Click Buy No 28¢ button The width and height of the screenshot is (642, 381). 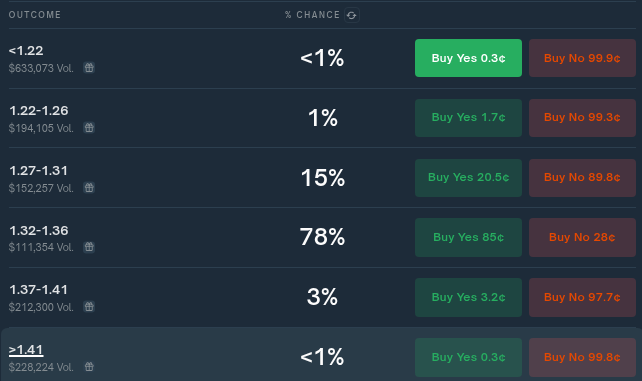click(x=582, y=237)
